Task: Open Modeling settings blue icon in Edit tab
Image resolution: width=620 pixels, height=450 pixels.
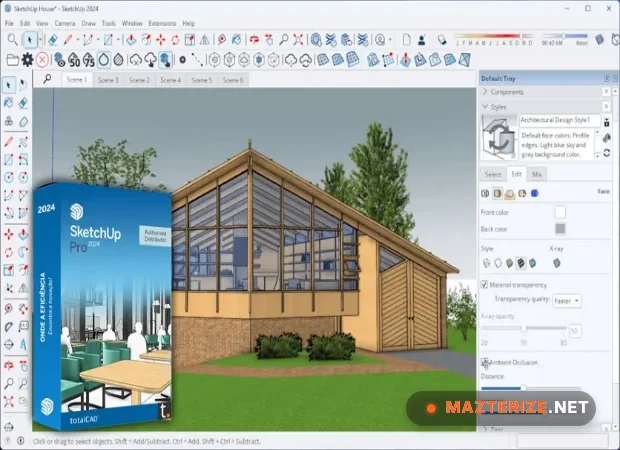Action: (x=535, y=193)
